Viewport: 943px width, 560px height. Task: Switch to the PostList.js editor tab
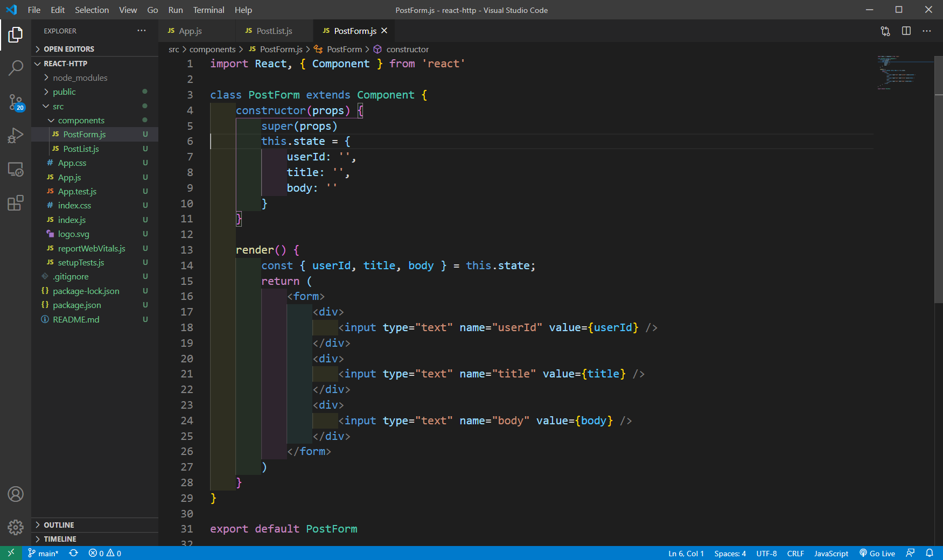pos(274,31)
